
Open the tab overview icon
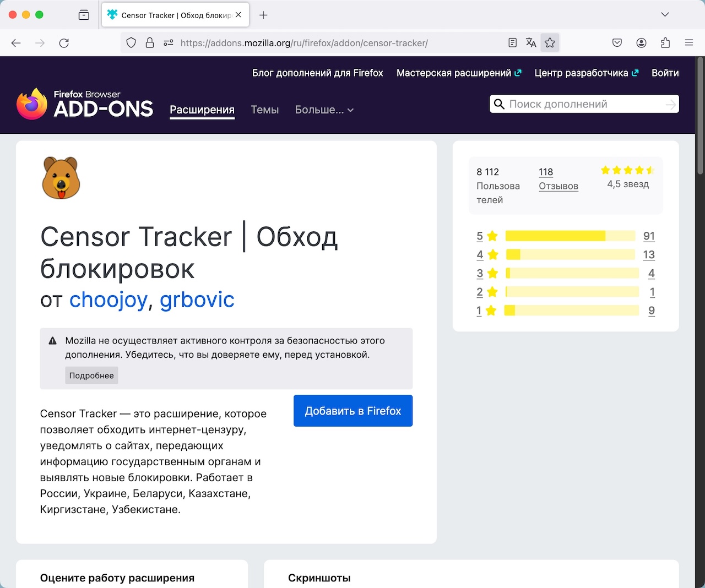[x=84, y=15]
